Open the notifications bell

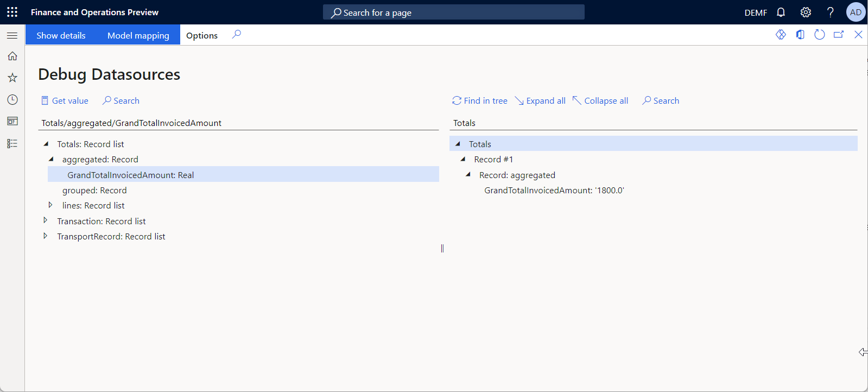pos(781,12)
